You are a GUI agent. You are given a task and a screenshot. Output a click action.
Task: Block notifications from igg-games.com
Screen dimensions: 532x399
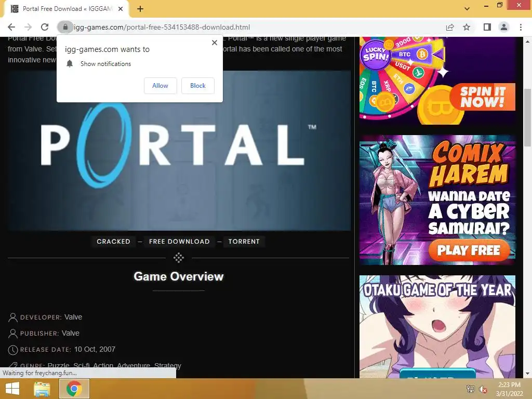198,86
